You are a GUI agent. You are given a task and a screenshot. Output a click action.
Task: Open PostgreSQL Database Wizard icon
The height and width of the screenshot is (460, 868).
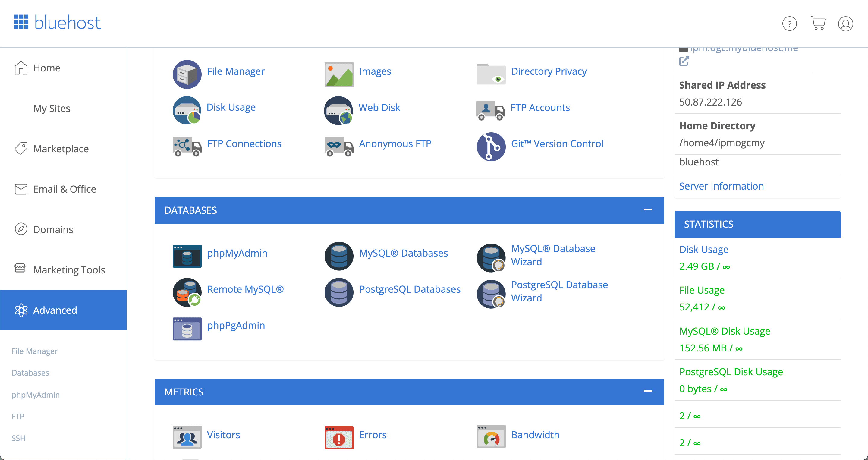click(491, 294)
